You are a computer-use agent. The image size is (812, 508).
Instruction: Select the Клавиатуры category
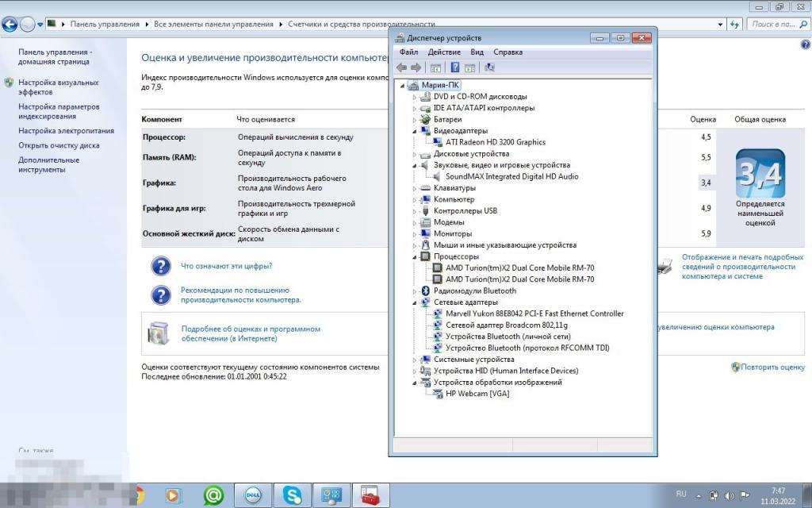454,188
